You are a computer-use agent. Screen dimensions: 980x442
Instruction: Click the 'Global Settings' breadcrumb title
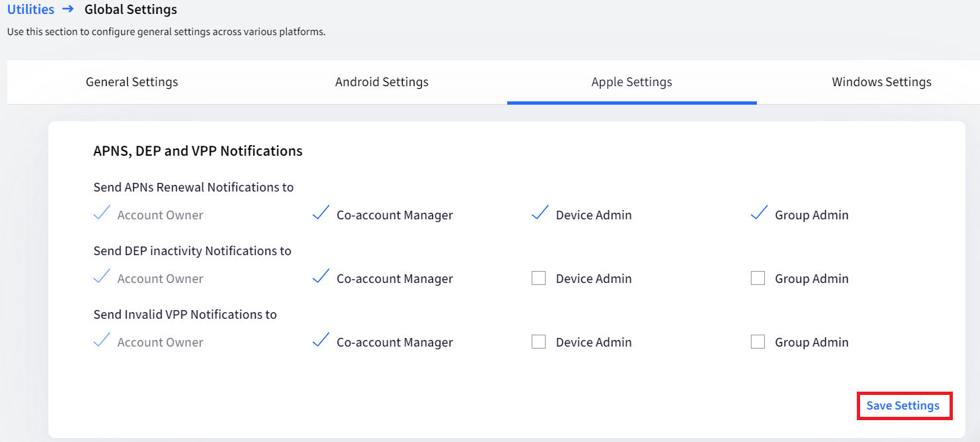[x=131, y=10]
